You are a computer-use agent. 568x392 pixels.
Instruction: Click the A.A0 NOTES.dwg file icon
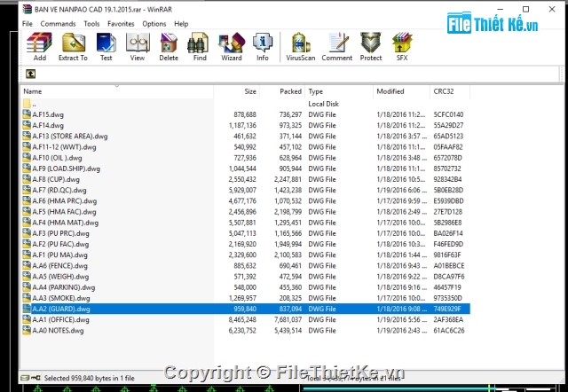click(x=27, y=330)
